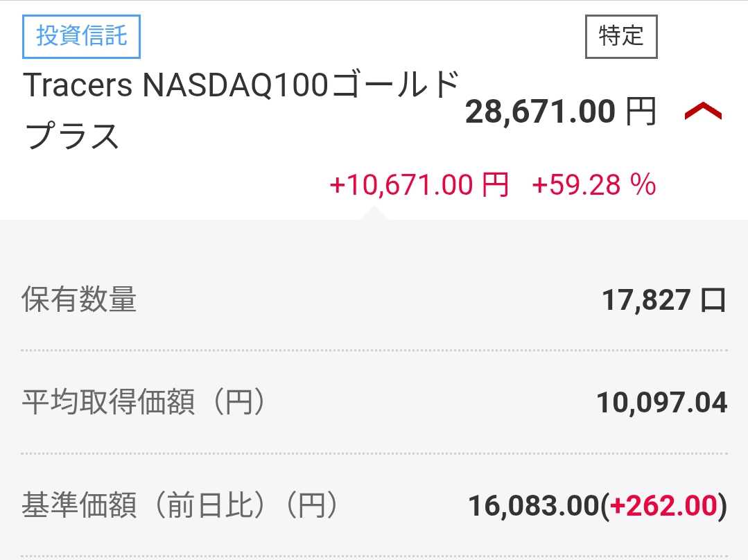
Task: Click the 保有数量 label
Action: (x=79, y=300)
